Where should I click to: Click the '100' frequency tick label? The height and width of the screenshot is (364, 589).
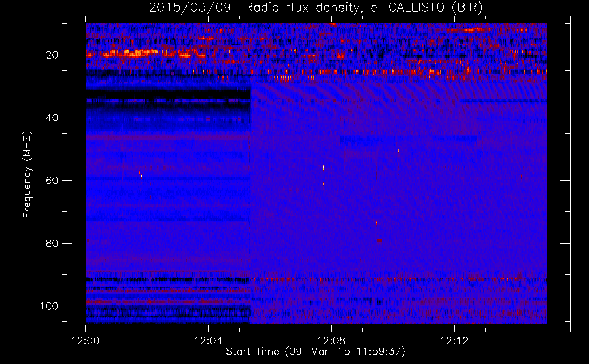[49, 306]
